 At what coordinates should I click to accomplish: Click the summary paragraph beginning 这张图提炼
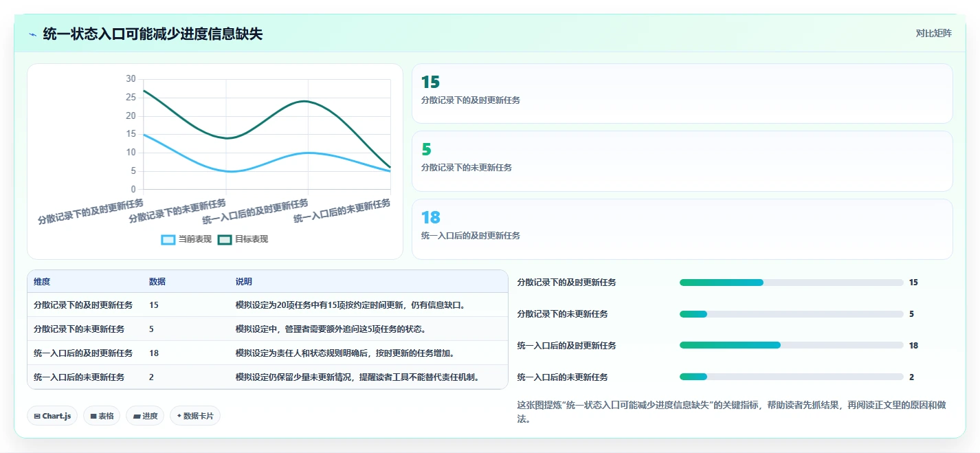(731, 411)
